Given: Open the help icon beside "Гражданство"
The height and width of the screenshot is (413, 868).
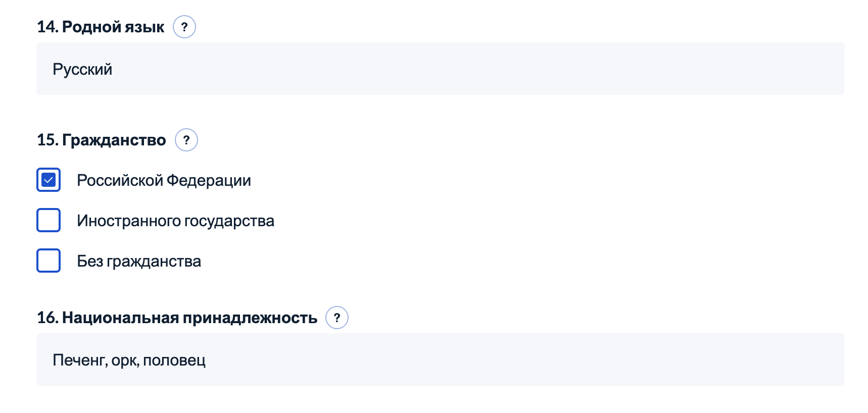Looking at the screenshot, I should coord(186,140).
